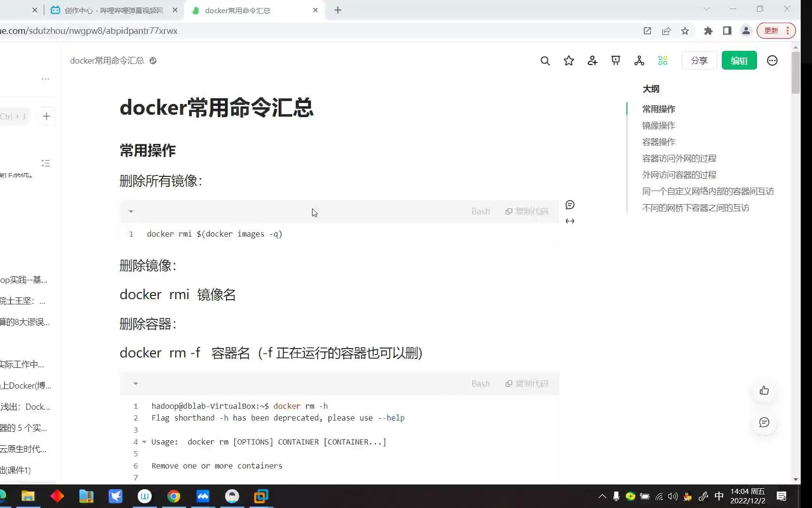Screen dimensions: 812x508
Task: Open Chrome from the taskbar
Action: click(x=174, y=496)
